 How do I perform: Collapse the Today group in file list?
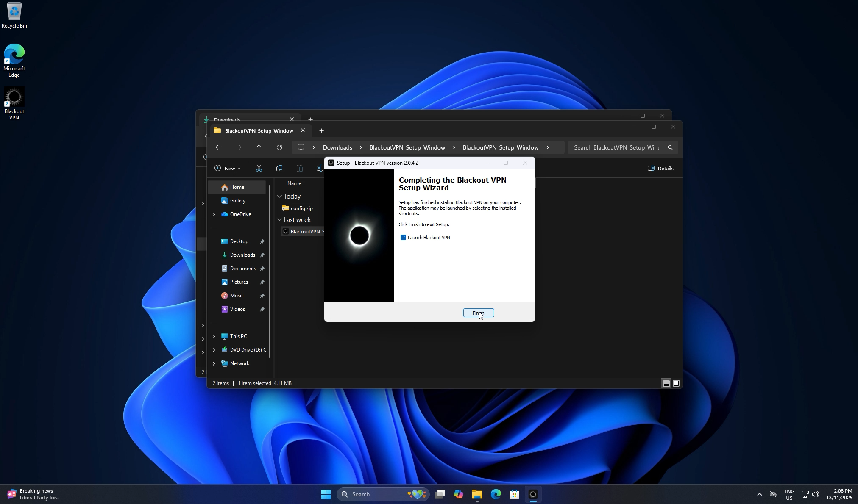click(x=280, y=196)
